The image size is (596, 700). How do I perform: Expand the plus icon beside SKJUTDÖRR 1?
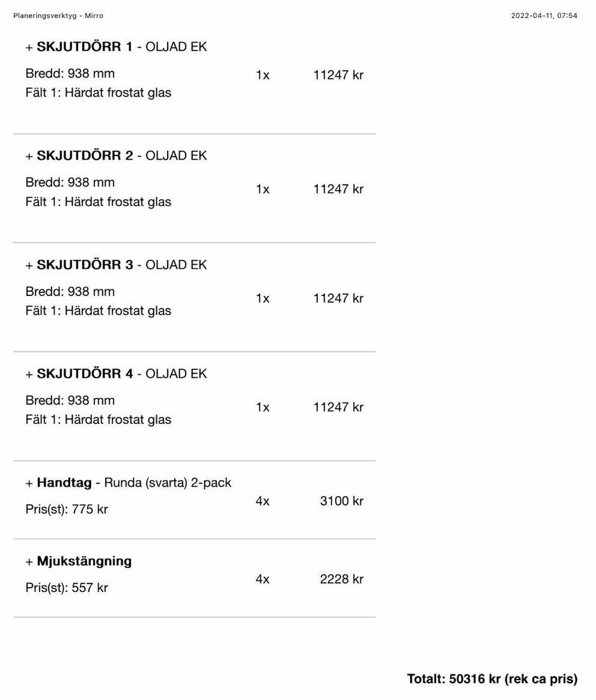point(29,47)
